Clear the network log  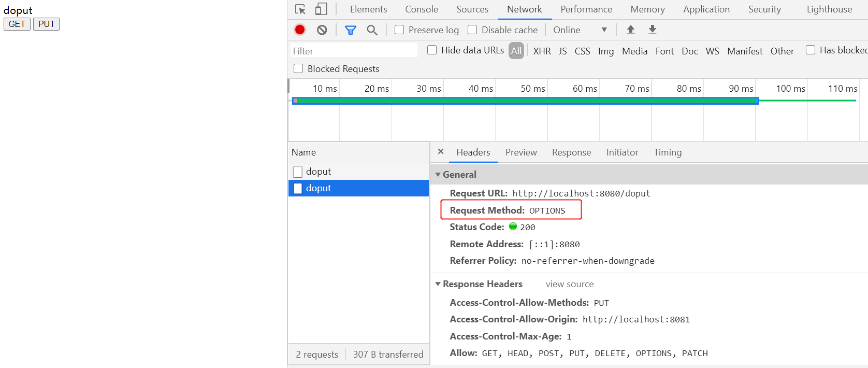[322, 30]
